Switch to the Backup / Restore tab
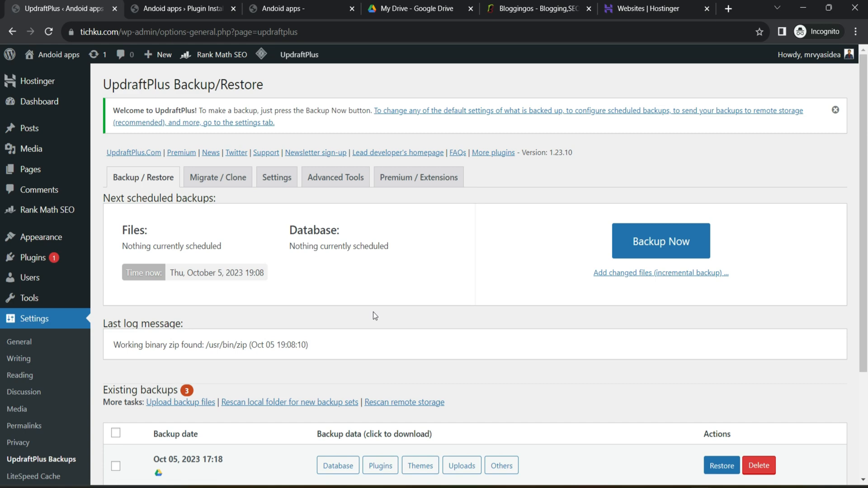 (x=143, y=177)
